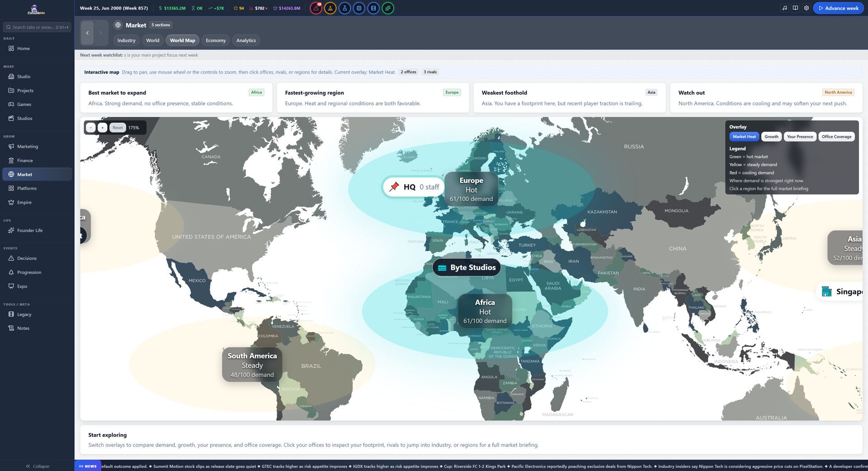Go back with the left chevron
Viewport: 868px width, 471px height.
[x=87, y=33]
